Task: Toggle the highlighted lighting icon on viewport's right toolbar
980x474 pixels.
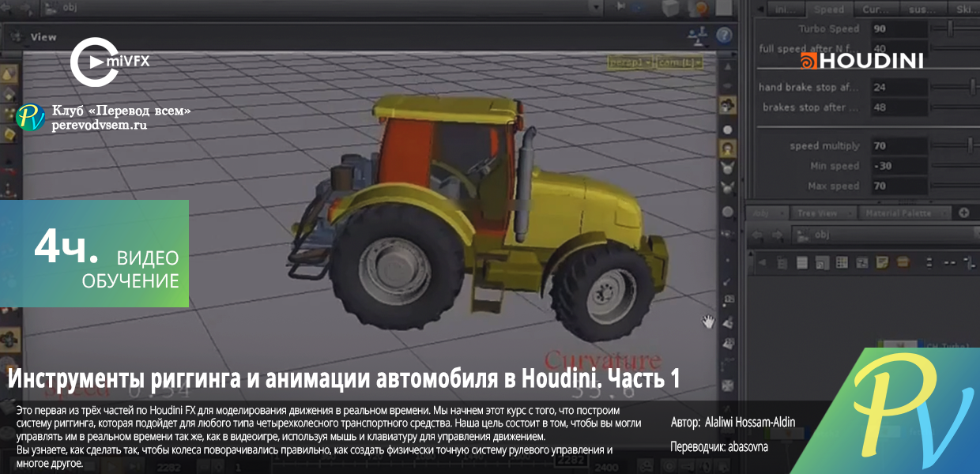Action: pyautogui.click(x=728, y=106)
